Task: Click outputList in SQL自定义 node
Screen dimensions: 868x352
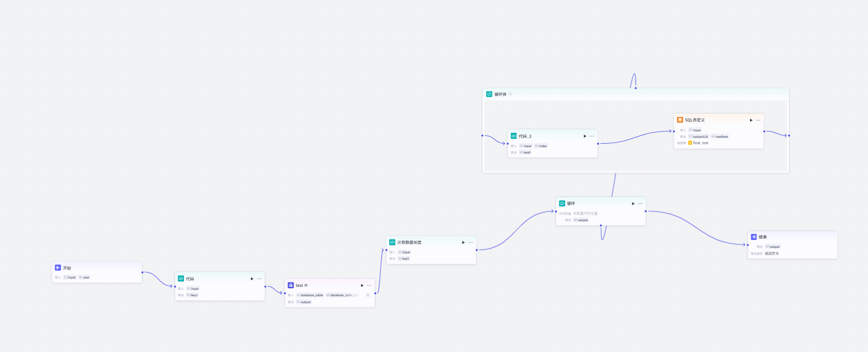Action: [698, 137]
